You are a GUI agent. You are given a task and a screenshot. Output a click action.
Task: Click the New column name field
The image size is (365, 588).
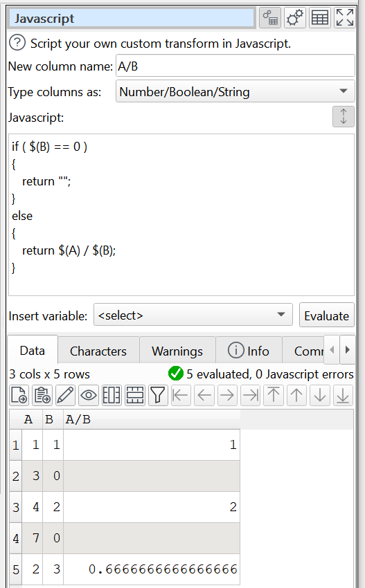pos(235,66)
